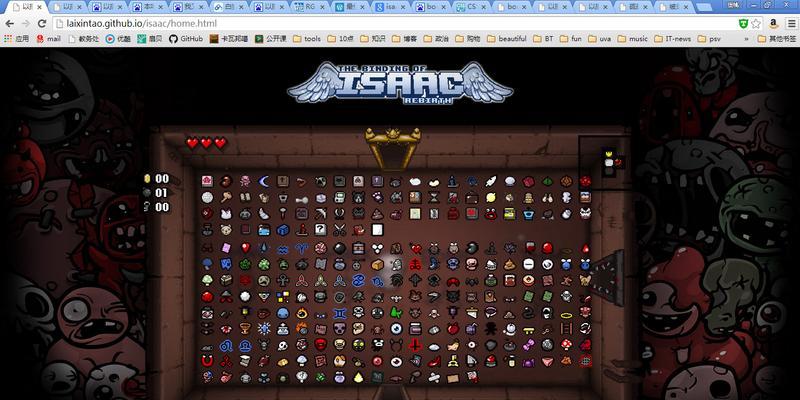Viewport: 800px width, 400px height.
Task: Pick the blank white card item
Action: point(377,230)
